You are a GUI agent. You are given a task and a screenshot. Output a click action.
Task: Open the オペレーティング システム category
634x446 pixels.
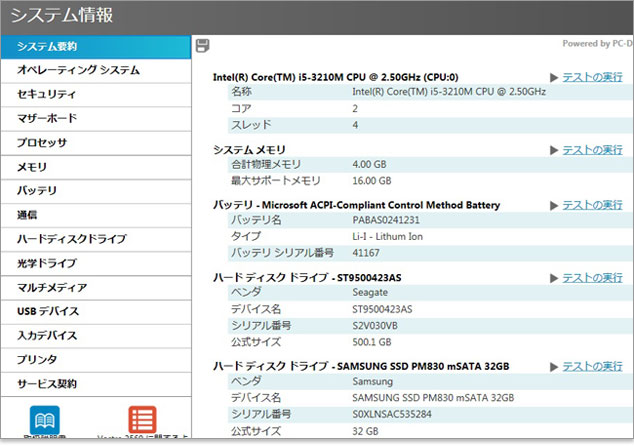[x=95, y=71]
